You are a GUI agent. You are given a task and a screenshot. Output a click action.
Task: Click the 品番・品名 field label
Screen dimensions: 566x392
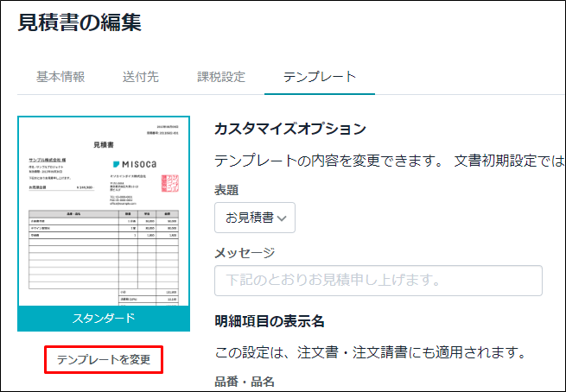tap(244, 381)
